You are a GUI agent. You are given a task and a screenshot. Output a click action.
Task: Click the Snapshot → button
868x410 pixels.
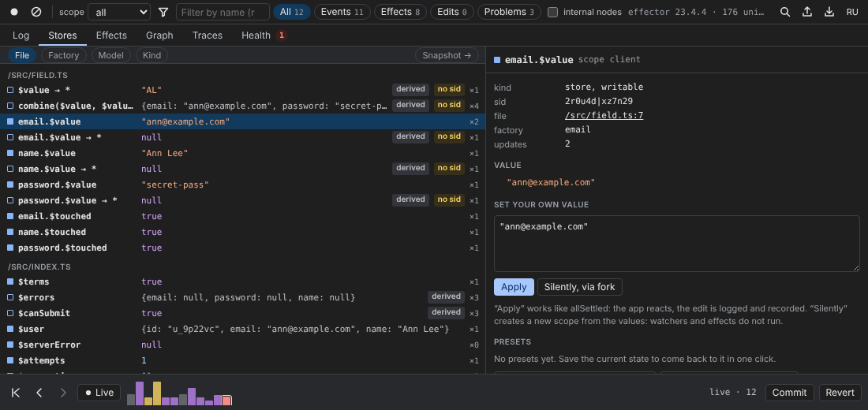tap(446, 55)
